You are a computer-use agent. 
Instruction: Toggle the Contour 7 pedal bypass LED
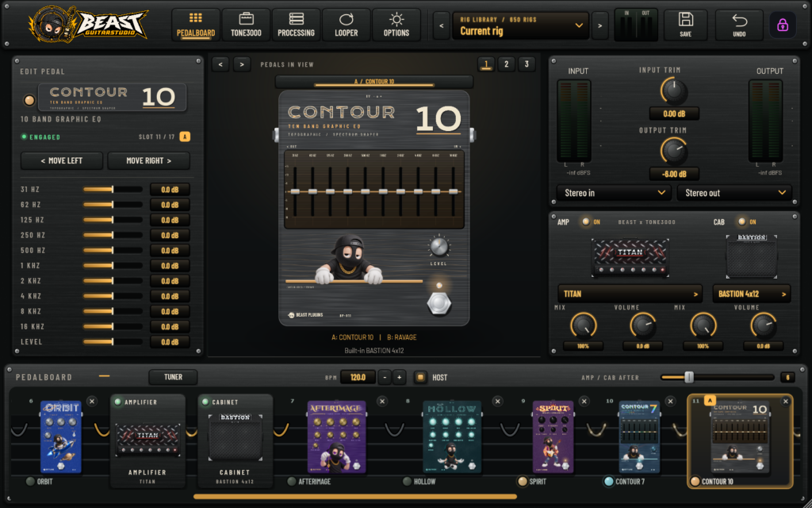point(608,482)
